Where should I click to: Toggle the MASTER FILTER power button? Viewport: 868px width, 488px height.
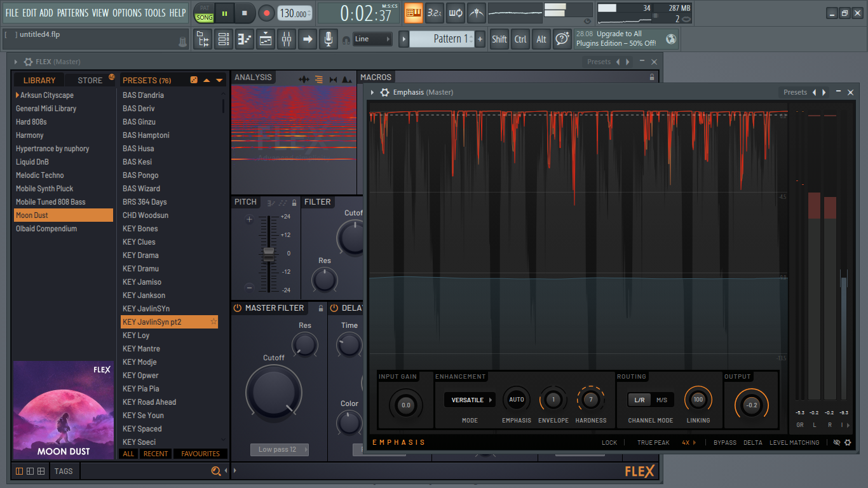coord(238,308)
